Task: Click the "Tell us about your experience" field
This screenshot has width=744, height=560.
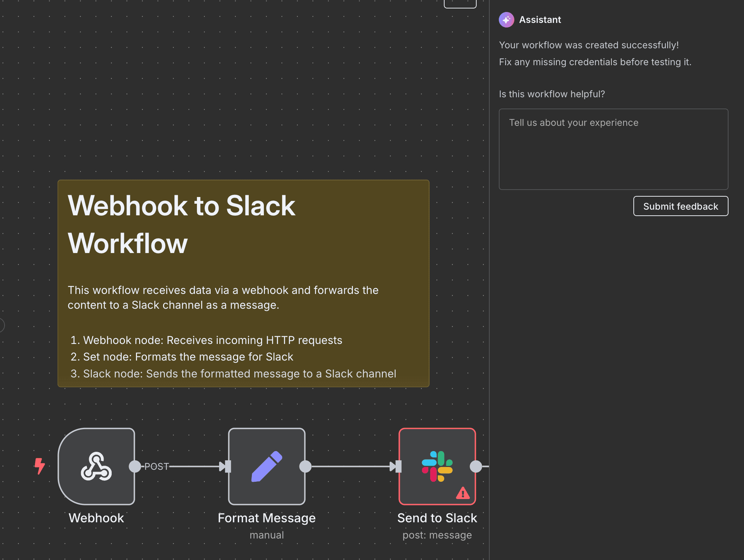Action: coord(613,149)
